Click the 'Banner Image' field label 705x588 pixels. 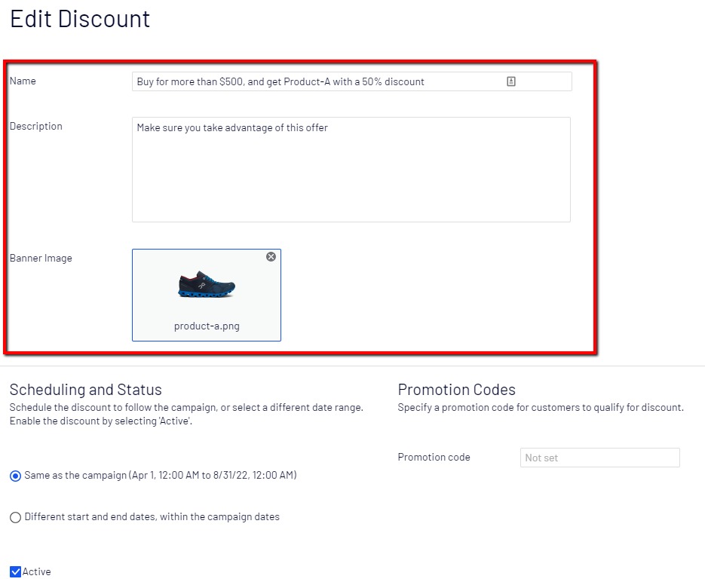(41, 259)
